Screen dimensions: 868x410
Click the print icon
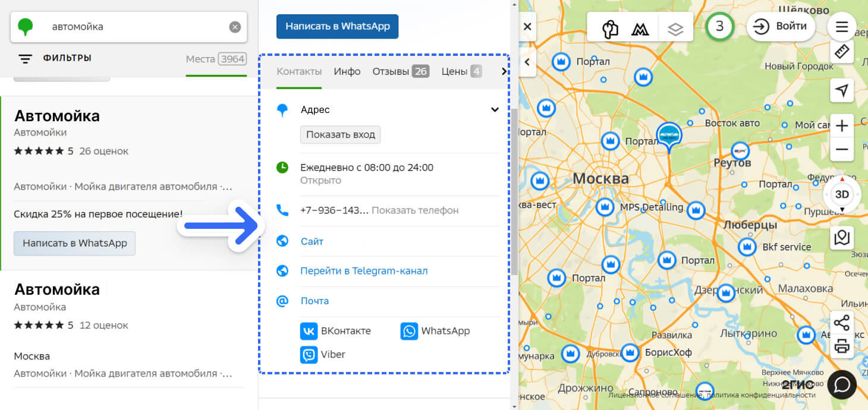(842, 346)
